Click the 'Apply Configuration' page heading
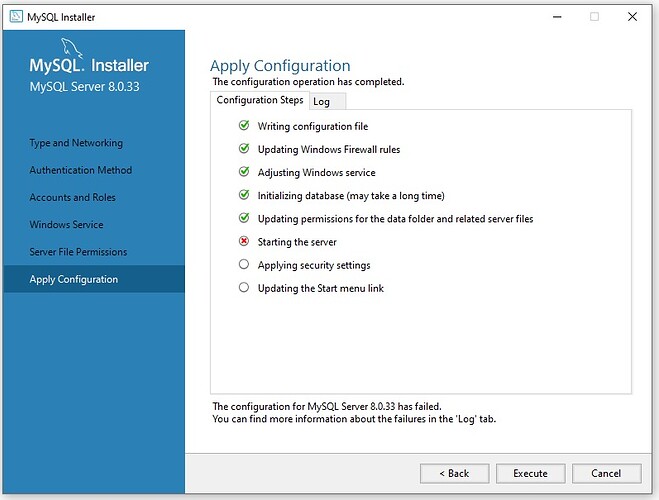This screenshot has width=659, height=500. pyautogui.click(x=280, y=66)
